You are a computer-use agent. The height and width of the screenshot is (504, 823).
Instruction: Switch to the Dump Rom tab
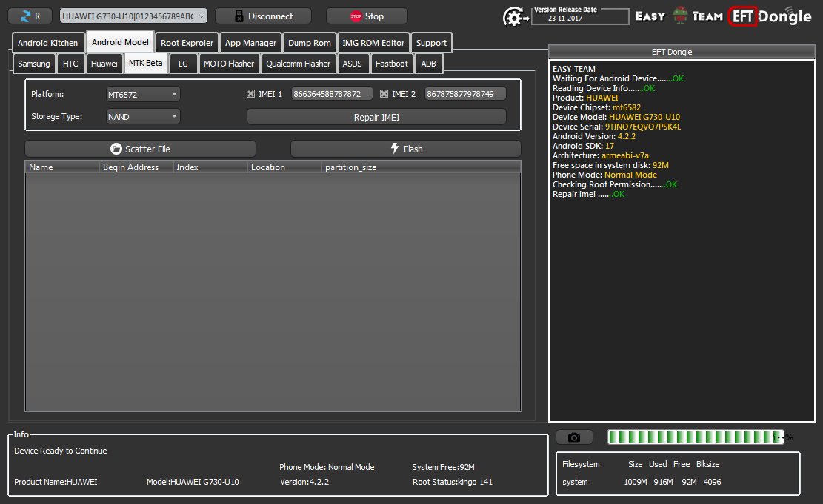(309, 43)
